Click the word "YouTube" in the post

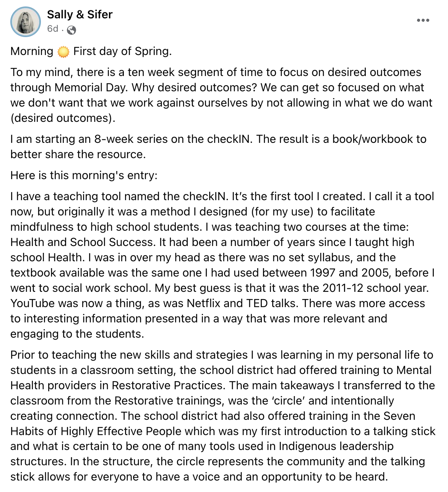point(33,303)
